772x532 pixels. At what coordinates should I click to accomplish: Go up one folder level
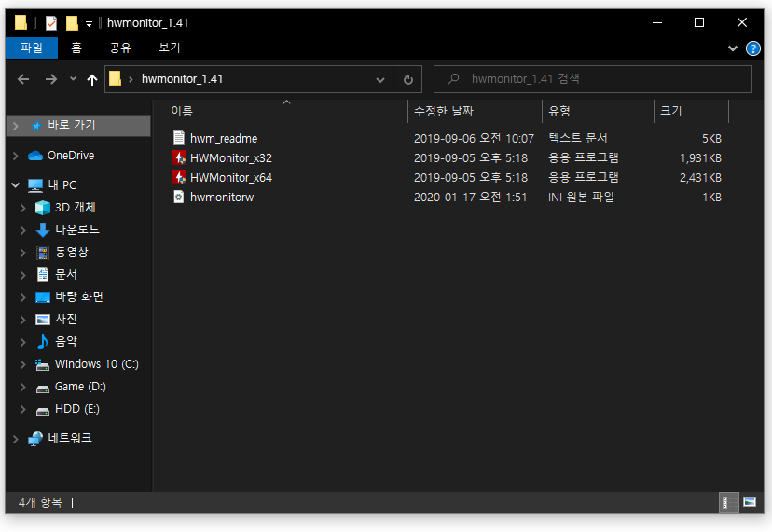(92, 80)
